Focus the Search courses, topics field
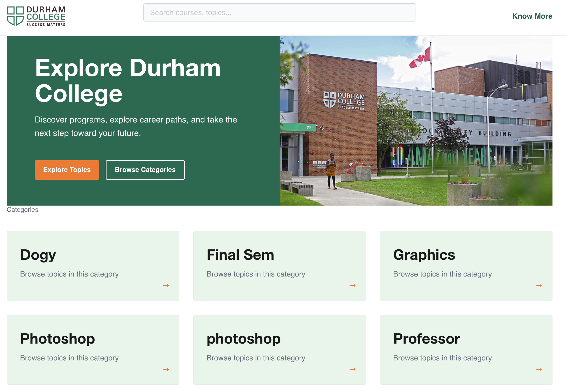 click(x=279, y=12)
